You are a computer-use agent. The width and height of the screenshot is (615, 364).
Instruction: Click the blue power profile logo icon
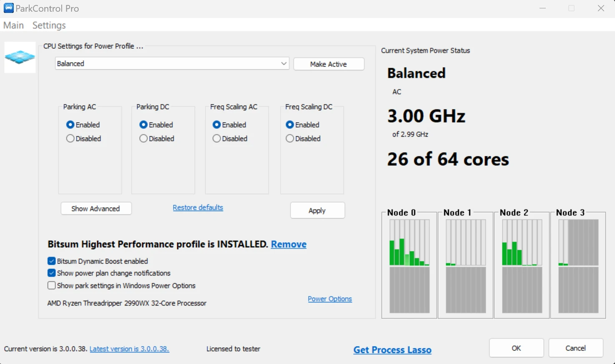(20, 57)
